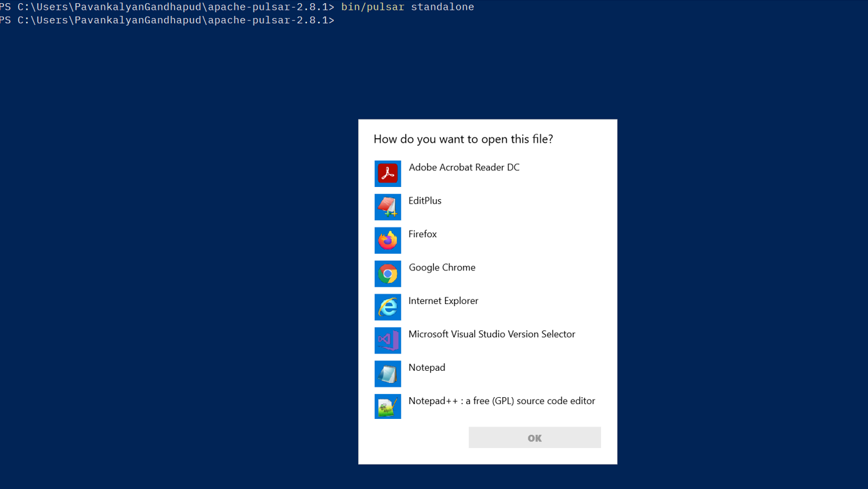
Task: Choose the Notepad++ editor icon
Action: [388, 407]
